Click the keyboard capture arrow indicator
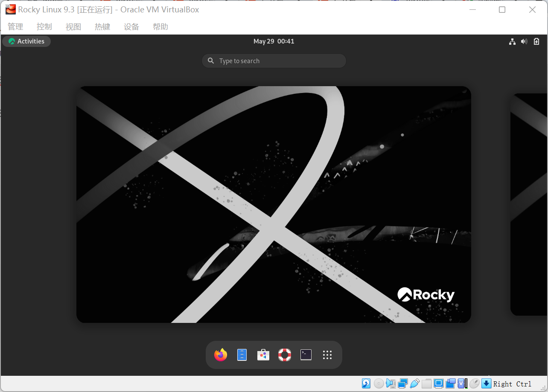The height and width of the screenshot is (392, 548). (x=486, y=383)
